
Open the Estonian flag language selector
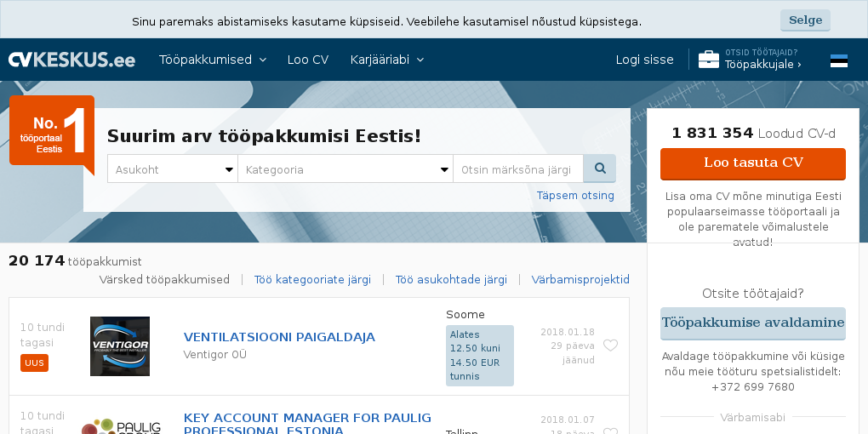click(x=839, y=60)
